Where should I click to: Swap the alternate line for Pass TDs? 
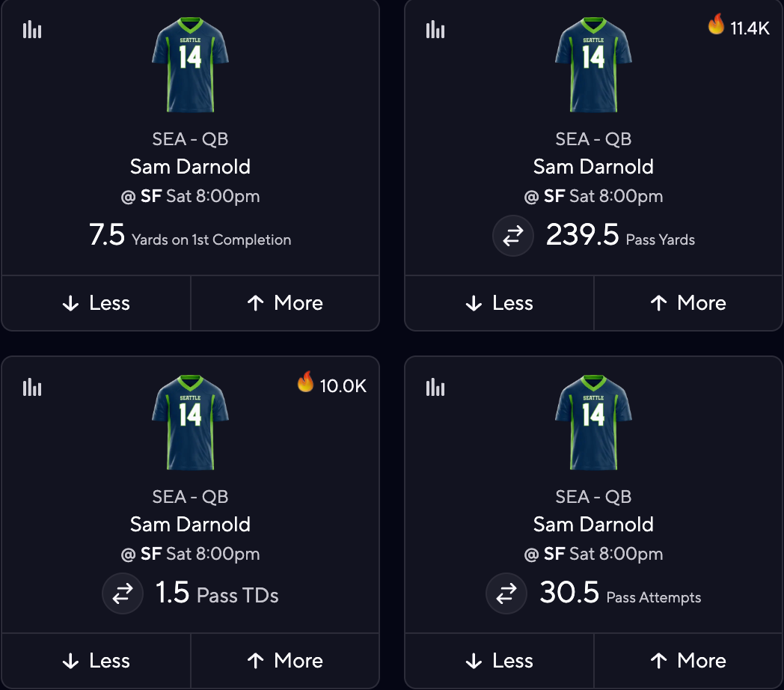click(123, 593)
